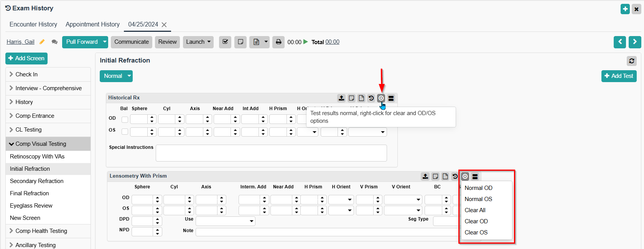Click the Special Instructions text field
This screenshot has width=644, height=249.
point(271,153)
